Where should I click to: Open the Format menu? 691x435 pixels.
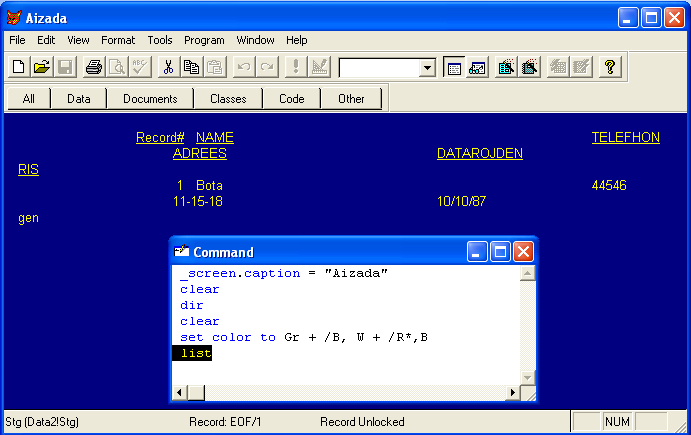118,40
